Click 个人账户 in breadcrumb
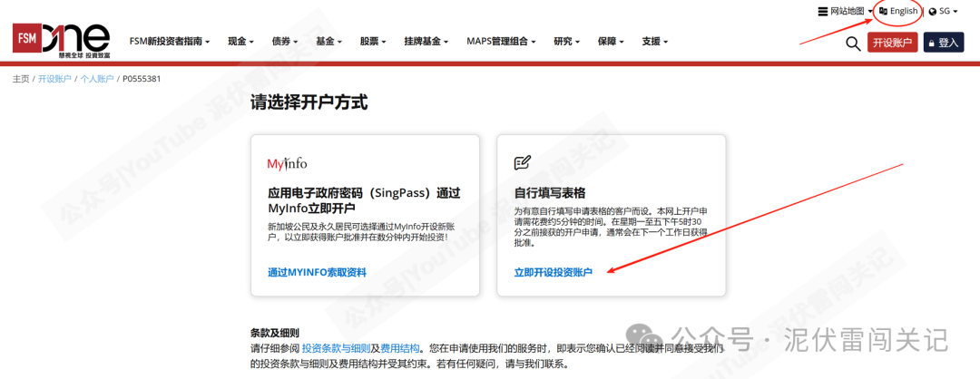Image resolution: width=980 pixels, height=379 pixels. pyautogui.click(x=97, y=79)
